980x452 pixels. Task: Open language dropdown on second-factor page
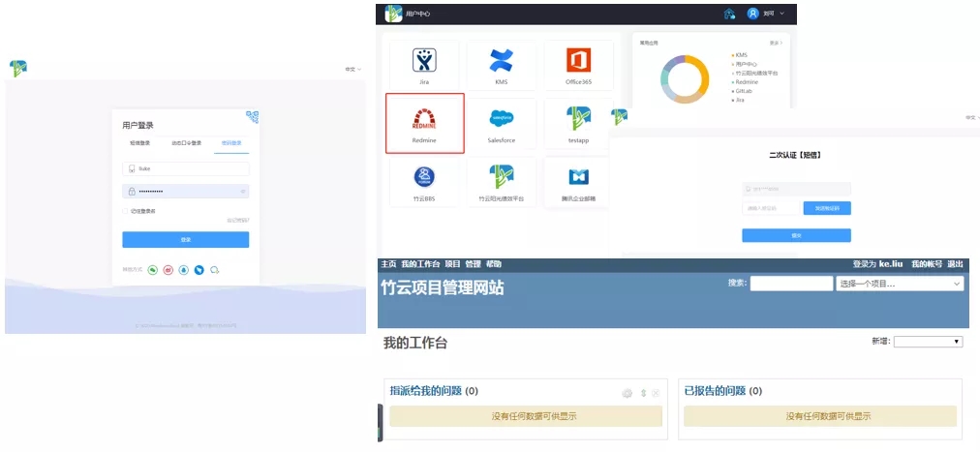[x=970, y=117]
